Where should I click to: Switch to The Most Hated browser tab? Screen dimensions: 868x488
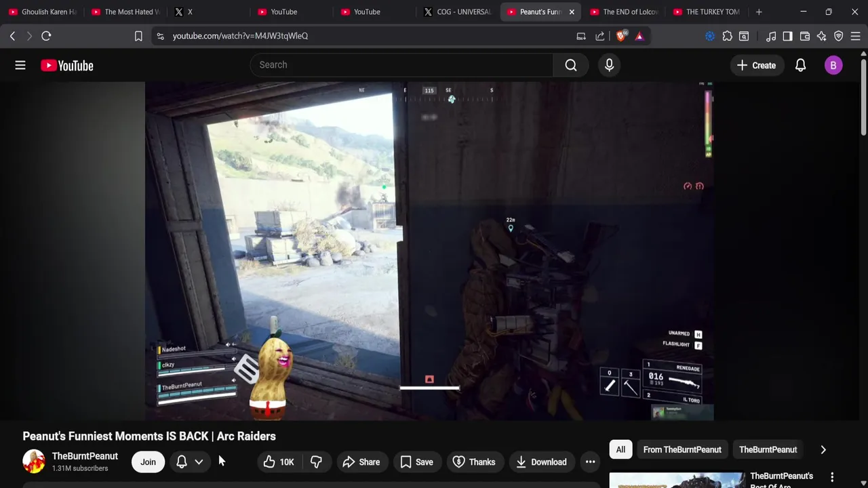[x=125, y=12]
